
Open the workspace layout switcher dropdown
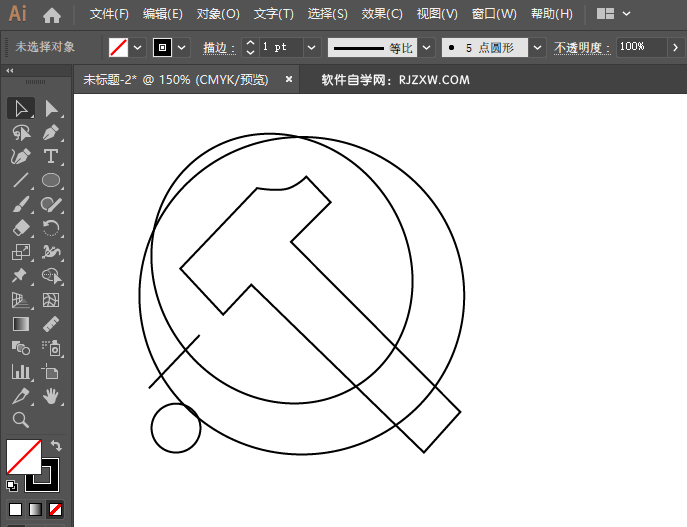pos(627,14)
